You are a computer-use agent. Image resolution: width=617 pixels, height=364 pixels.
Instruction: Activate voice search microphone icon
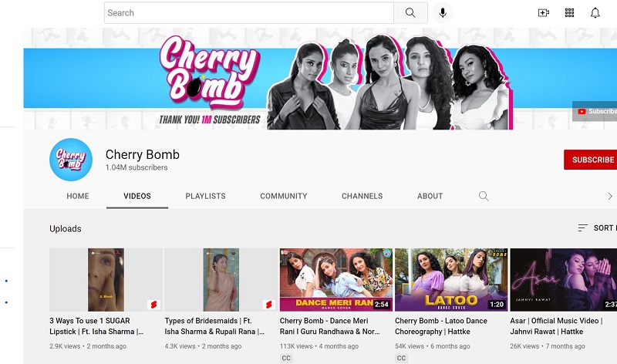click(x=443, y=12)
